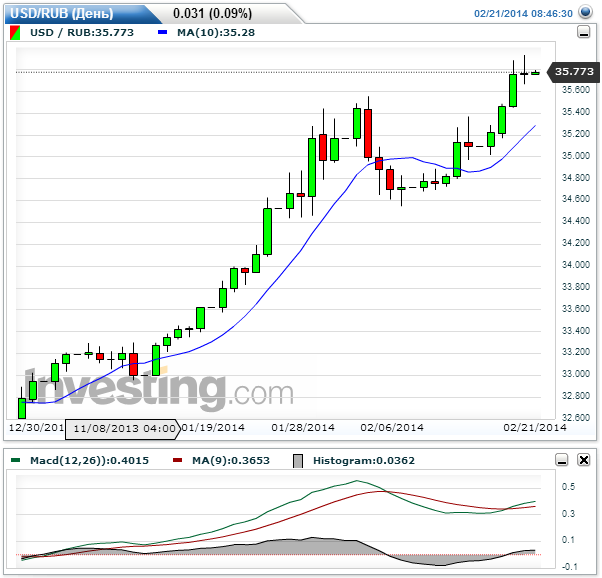Minimize the MACD indicator panel
This screenshot has width=602, height=578.
click(x=561, y=460)
